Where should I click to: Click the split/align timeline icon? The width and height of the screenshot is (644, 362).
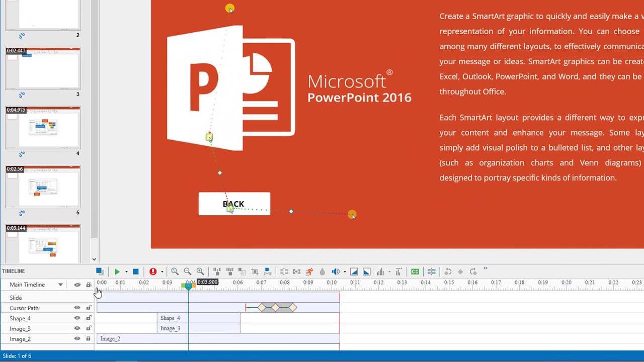point(432,271)
